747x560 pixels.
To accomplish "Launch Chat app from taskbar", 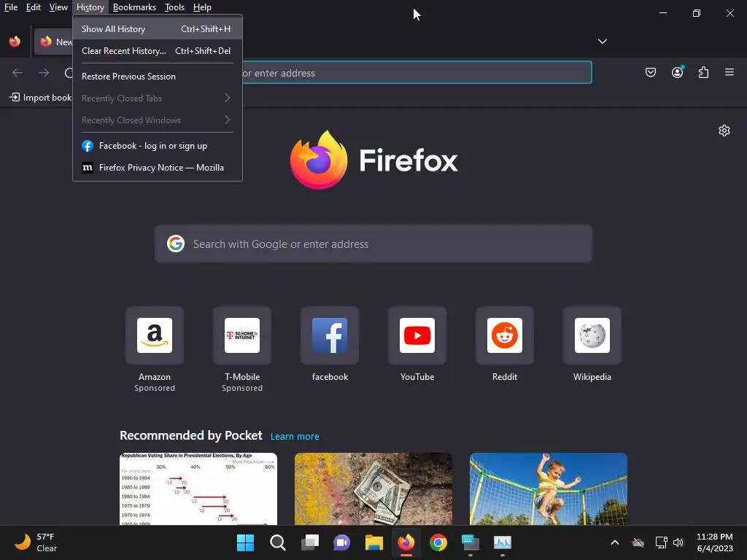I will tap(341, 542).
